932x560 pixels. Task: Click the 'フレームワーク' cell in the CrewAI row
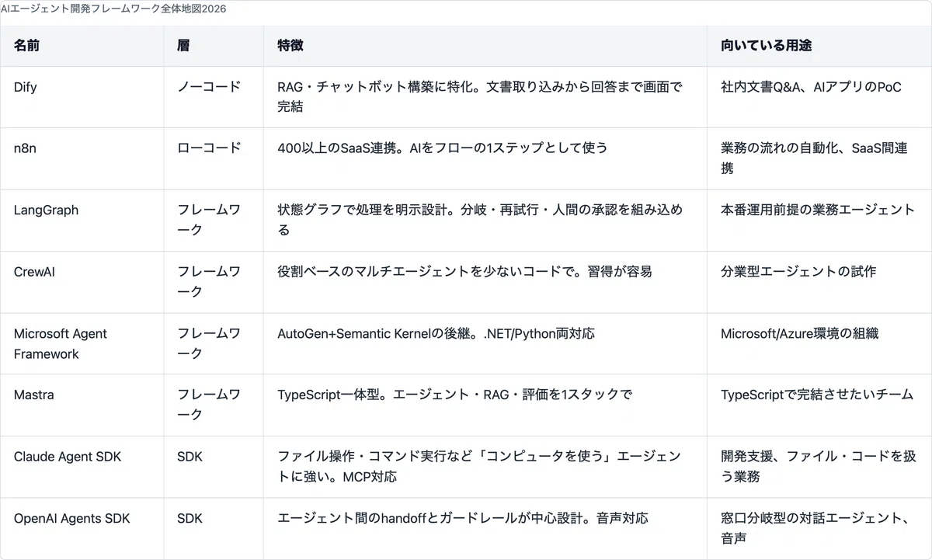coord(213,282)
